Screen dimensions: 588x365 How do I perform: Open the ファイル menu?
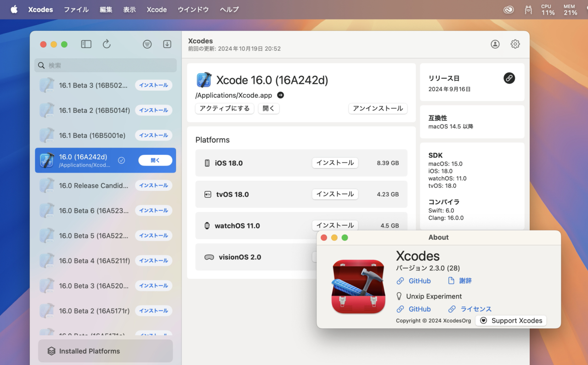click(76, 9)
